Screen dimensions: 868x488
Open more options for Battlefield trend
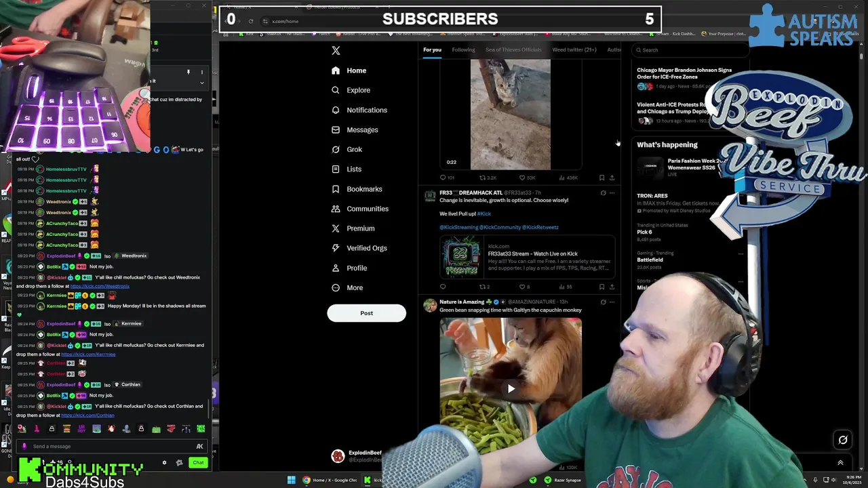point(741,254)
